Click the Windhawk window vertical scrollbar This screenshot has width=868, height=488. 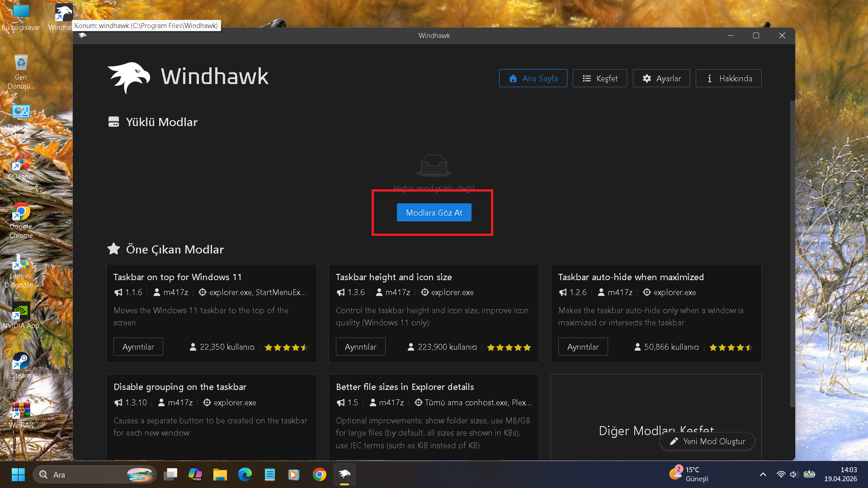[x=792, y=253]
